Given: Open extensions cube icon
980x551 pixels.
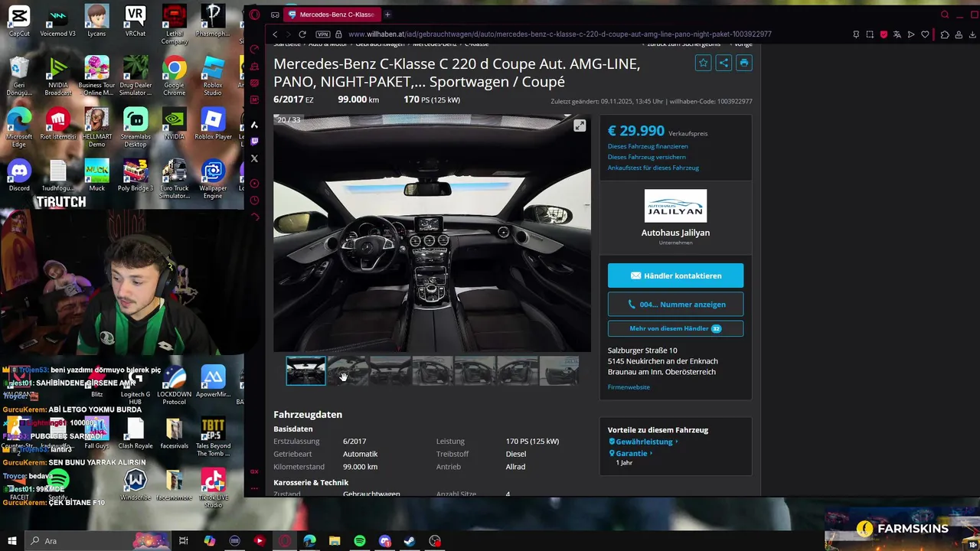Looking at the screenshot, I should click(x=945, y=34).
